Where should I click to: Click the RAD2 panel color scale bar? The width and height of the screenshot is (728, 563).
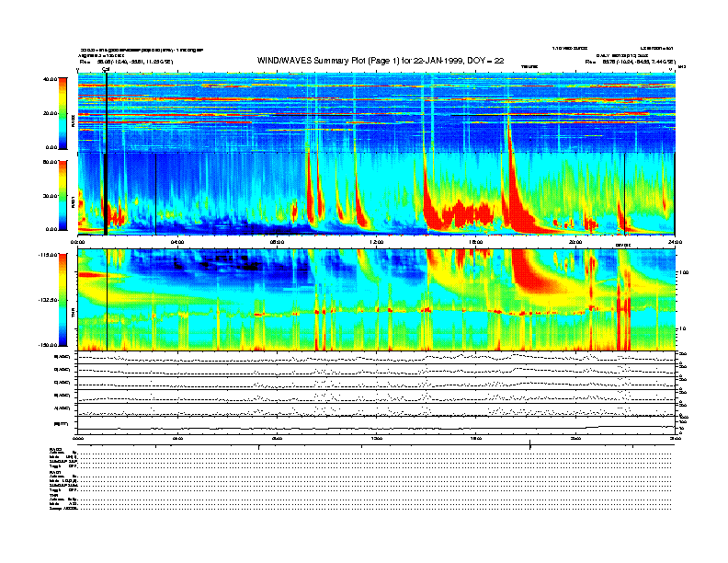(x=63, y=113)
